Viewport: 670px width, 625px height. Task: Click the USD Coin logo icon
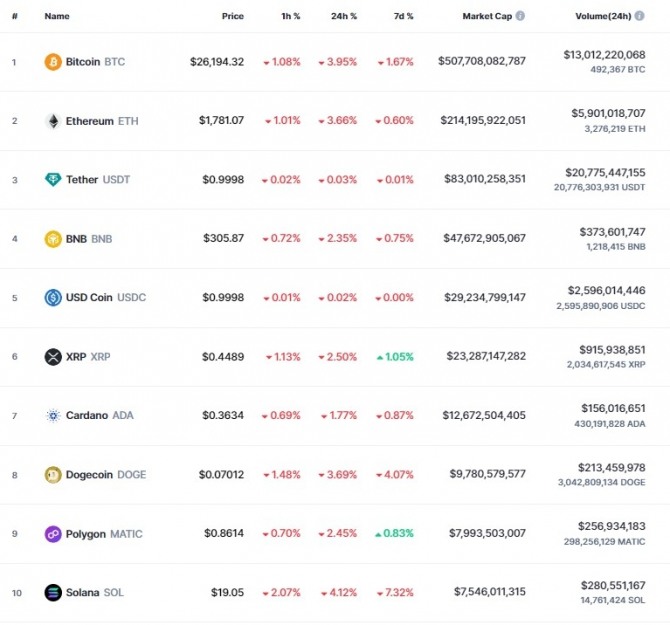(x=53, y=297)
